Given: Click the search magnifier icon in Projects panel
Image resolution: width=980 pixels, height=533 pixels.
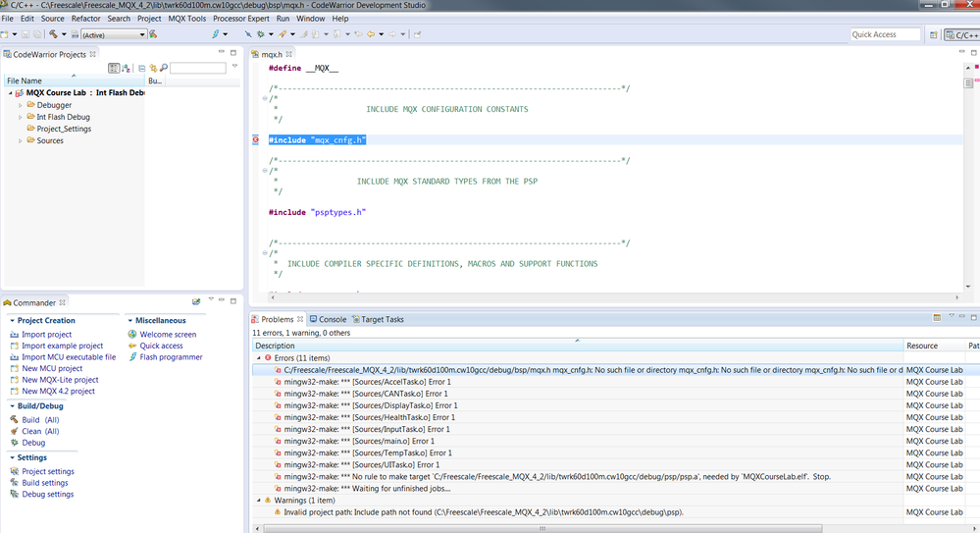Looking at the screenshot, I should (164, 69).
